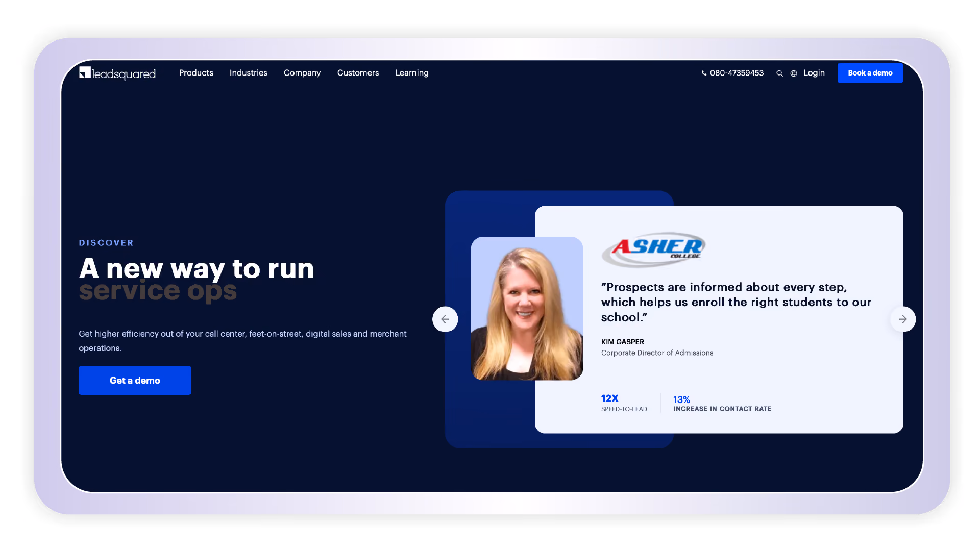Click the 13% increase in contact rate stat

722,404
